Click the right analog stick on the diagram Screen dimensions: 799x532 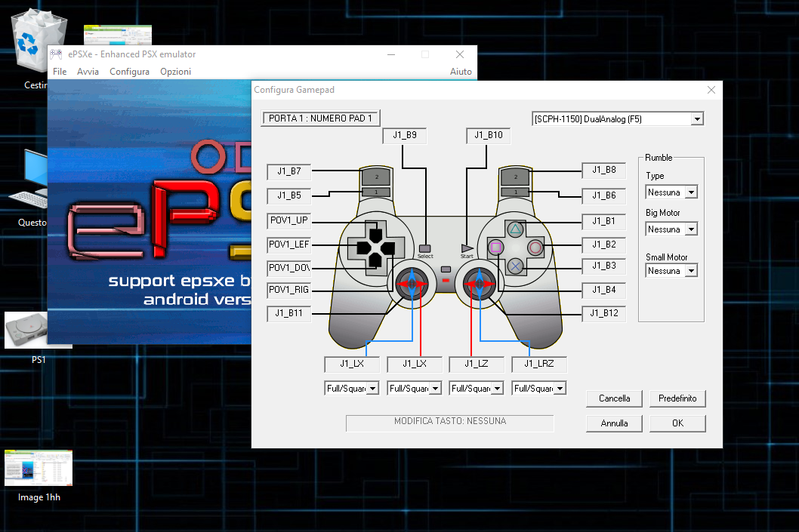pos(478,285)
